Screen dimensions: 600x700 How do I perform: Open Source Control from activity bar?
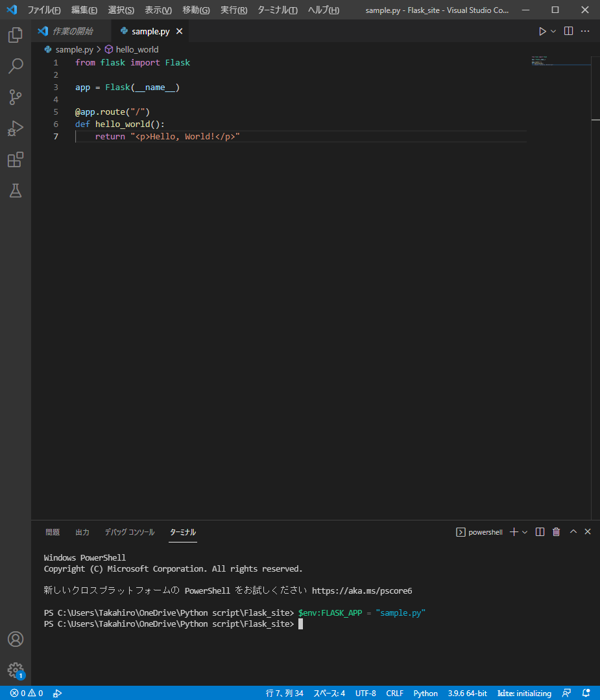(x=15, y=97)
